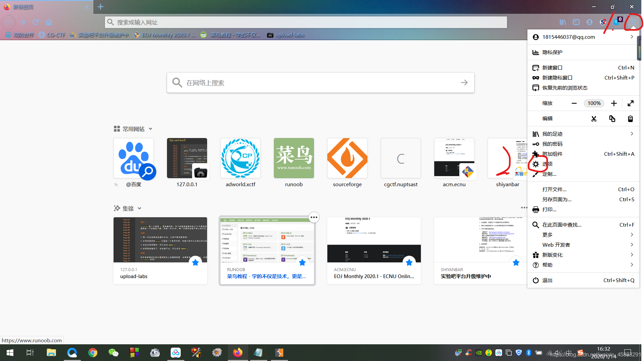Viewport: 644px width, 361px height.
Task: Collapse the 常用网站 section chevron
Action: click(x=151, y=129)
